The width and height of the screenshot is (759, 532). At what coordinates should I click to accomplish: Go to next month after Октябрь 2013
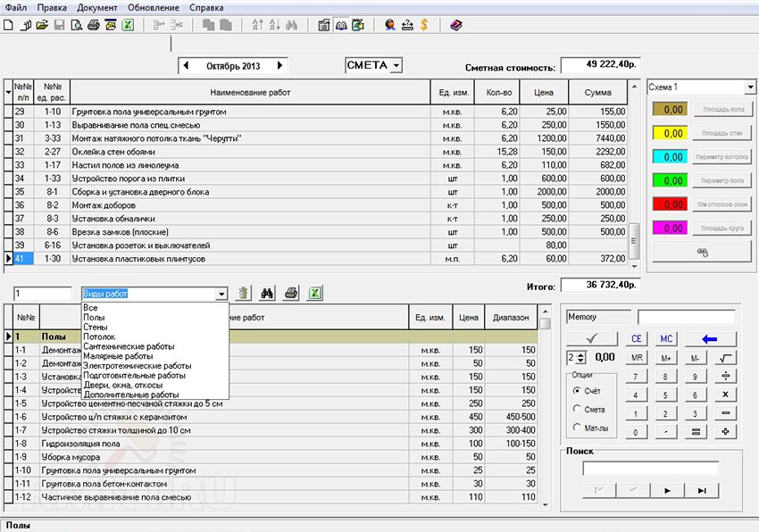280,65
